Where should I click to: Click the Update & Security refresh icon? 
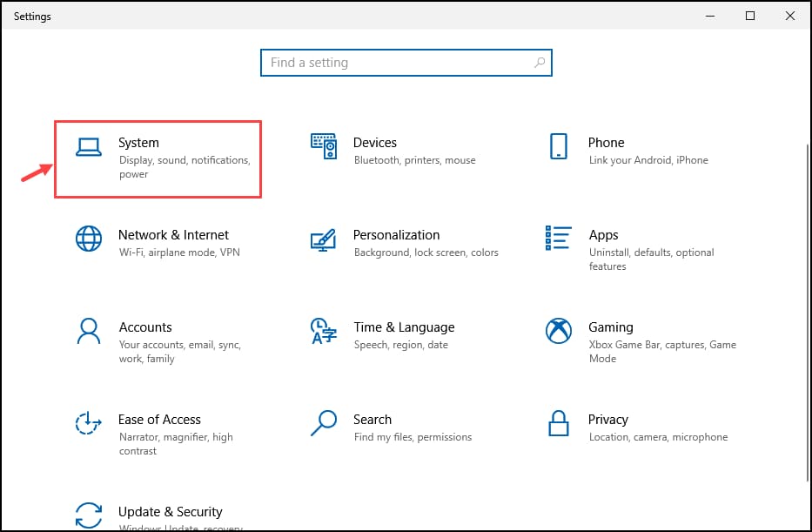pyautogui.click(x=88, y=514)
